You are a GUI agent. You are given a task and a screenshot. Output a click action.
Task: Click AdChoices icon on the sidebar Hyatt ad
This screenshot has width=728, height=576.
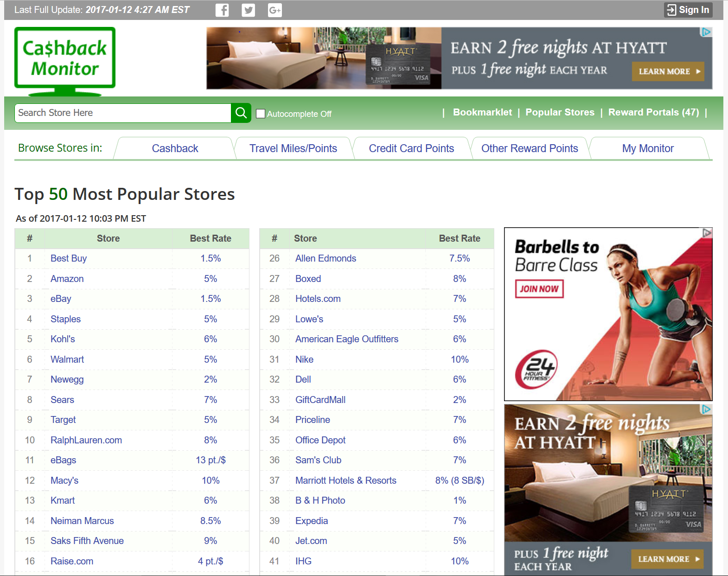pos(706,409)
